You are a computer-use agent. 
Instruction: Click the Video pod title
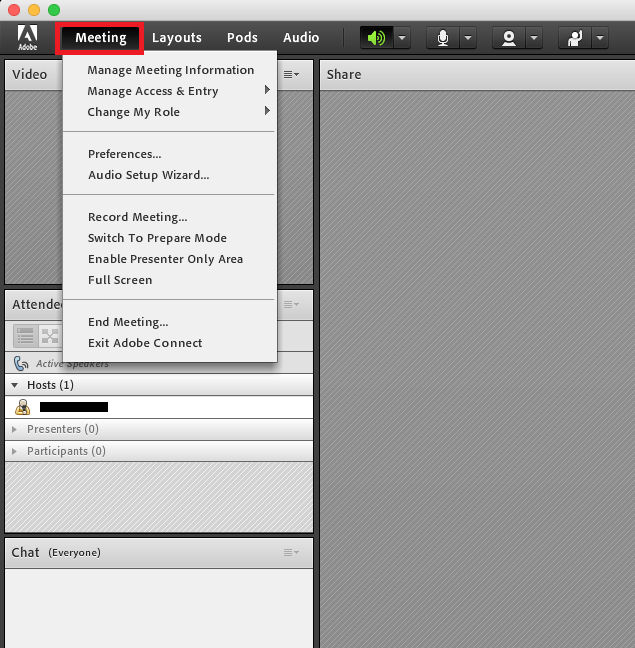pos(29,74)
